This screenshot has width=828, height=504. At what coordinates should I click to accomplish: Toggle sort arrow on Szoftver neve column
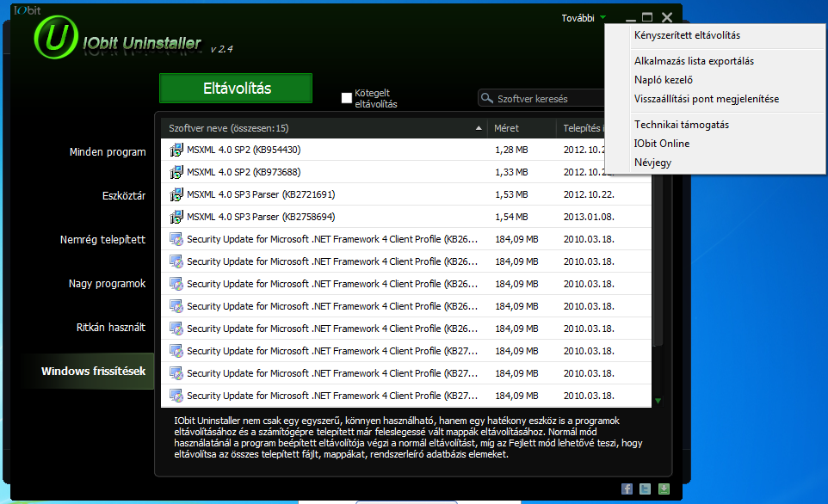(479, 128)
